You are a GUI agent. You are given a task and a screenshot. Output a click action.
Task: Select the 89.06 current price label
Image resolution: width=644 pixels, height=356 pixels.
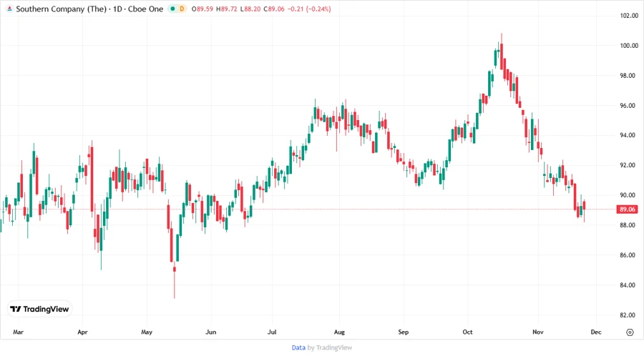click(627, 209)
